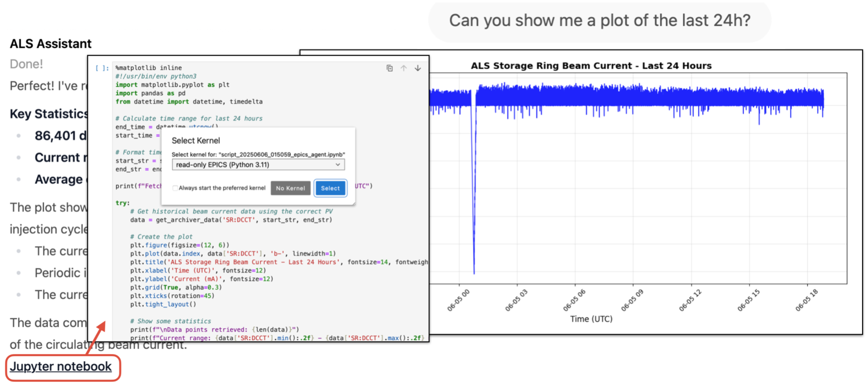Image resolution: width=868 pixels, height=385 pixels.
Task: Click the ALS Assistant heading
Action: [x=51, y=44]
